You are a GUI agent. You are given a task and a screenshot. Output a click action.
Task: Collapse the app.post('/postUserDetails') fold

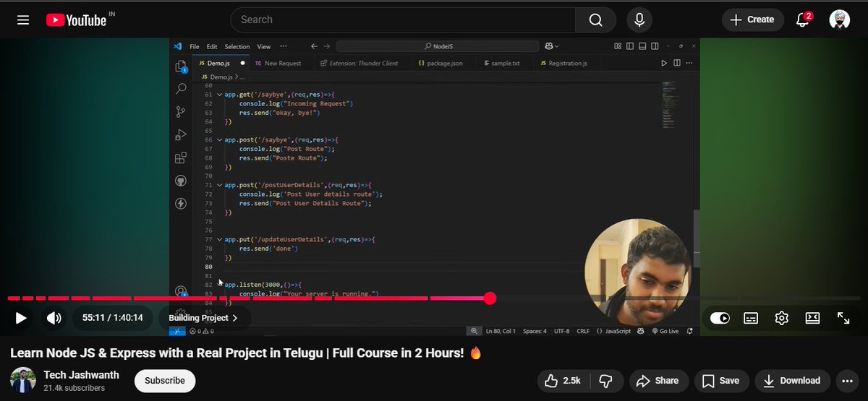pos(219,185)
